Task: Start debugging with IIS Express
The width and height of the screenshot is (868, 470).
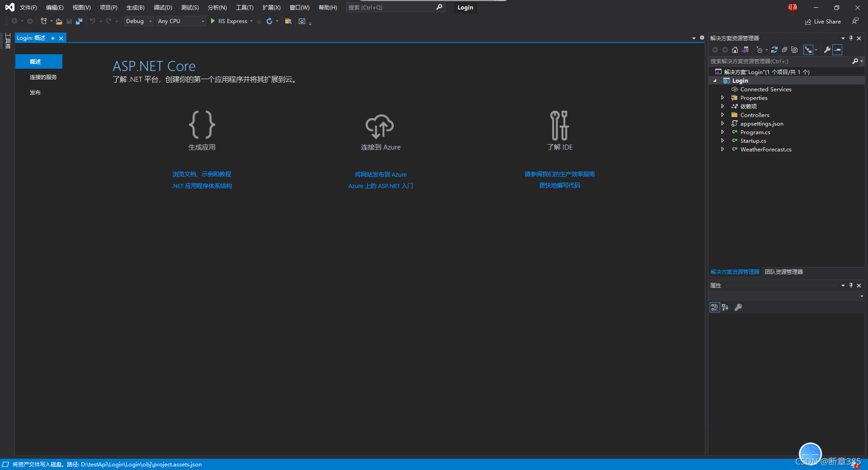Action: point(229,21)
